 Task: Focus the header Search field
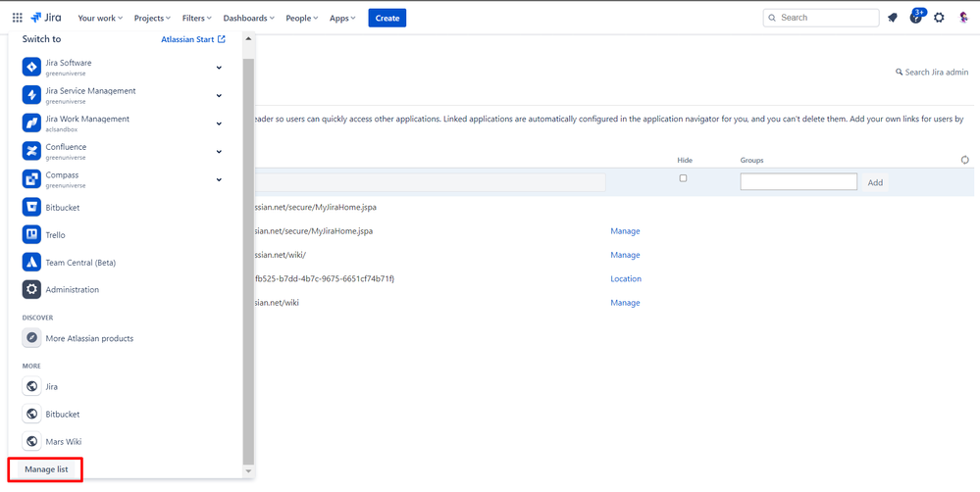[x=821, y=18]
